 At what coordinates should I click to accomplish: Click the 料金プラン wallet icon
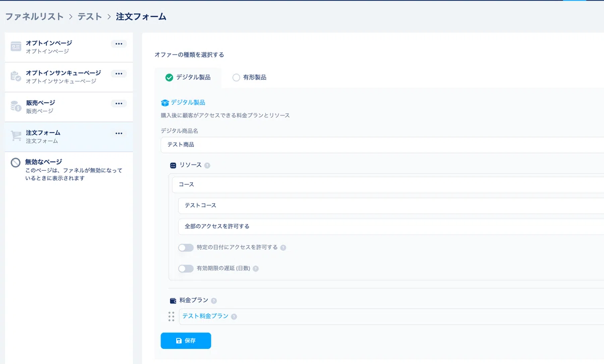point(173,301)
